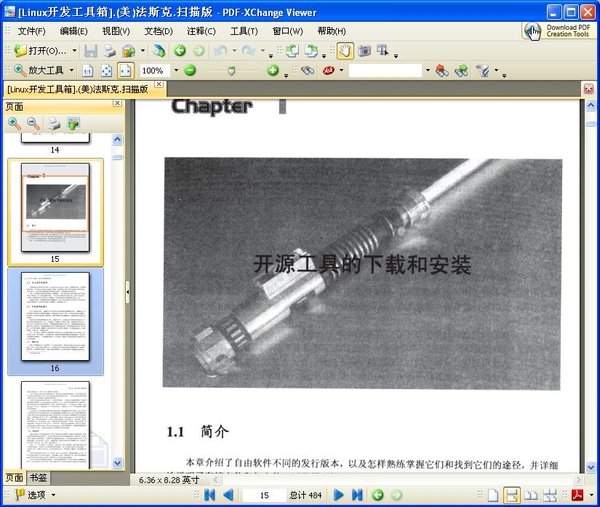Click the toolbar search text field

(385, 71)
